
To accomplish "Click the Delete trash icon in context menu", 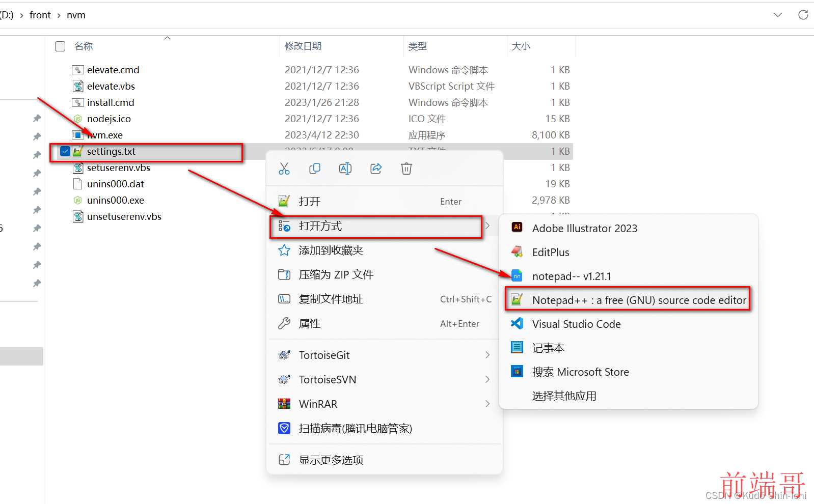I will click(406, 169).
